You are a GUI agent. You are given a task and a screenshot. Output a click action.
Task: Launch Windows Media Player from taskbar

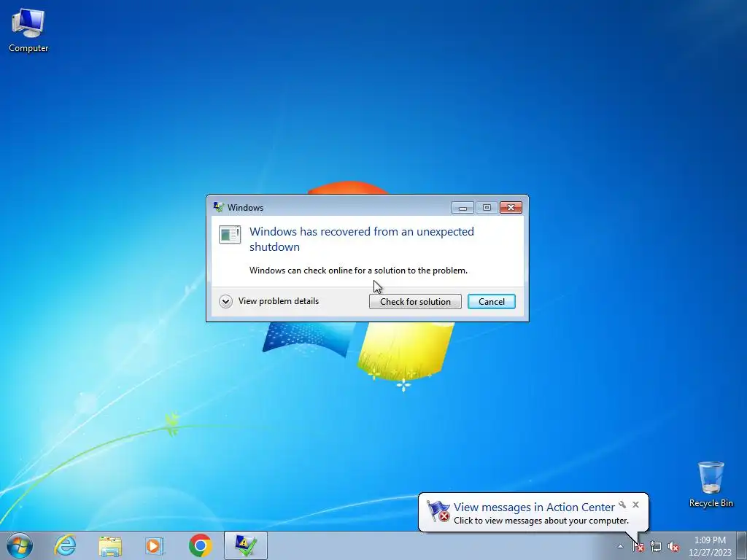coord(155,545)
